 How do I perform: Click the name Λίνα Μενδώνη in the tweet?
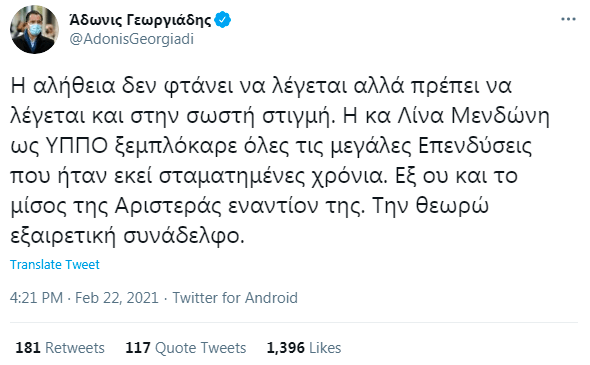point(474,116)
